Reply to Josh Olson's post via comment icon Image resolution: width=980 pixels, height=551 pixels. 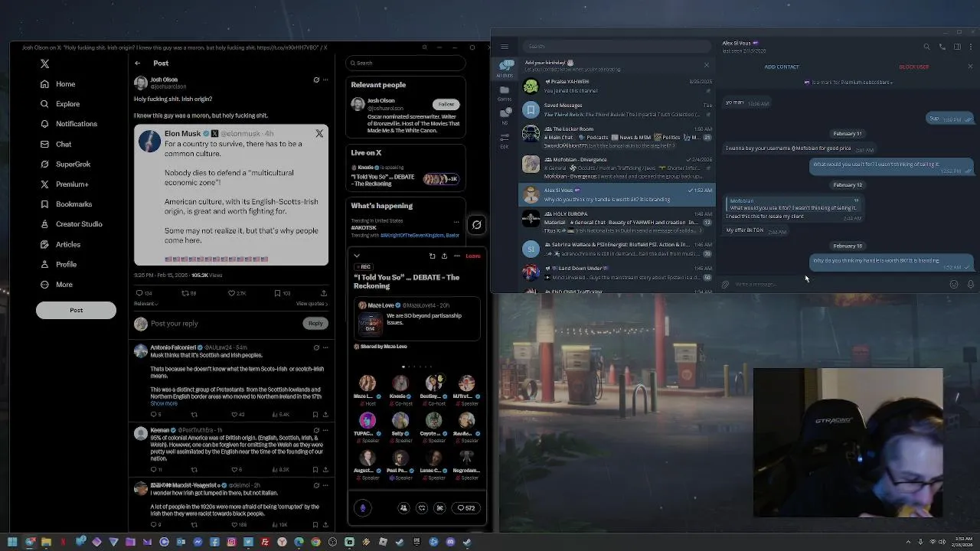143,293
